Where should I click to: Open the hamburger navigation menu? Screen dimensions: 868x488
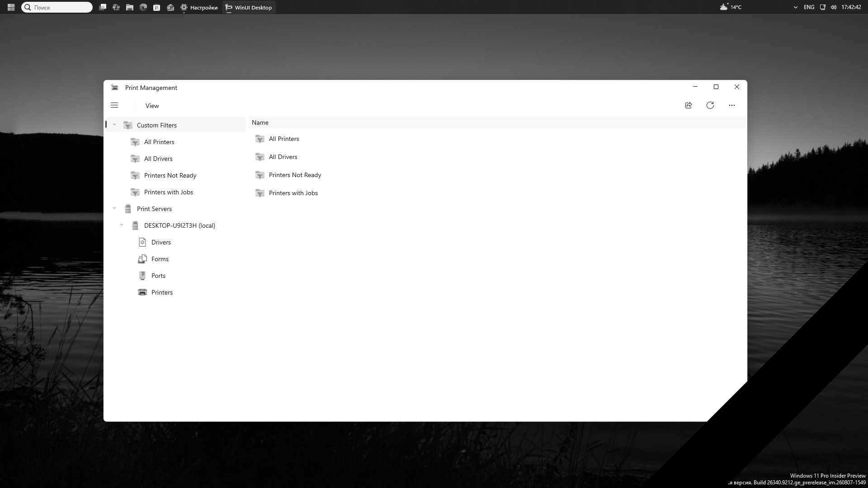point(114,105)
